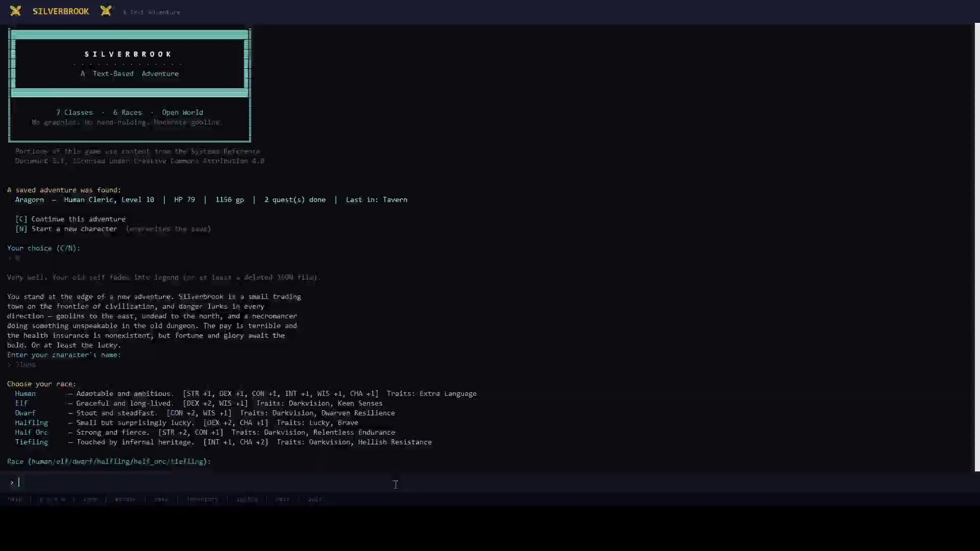Click the attack shortcut in bottom bar
The image size is (980, 551).
pos(125,499)
